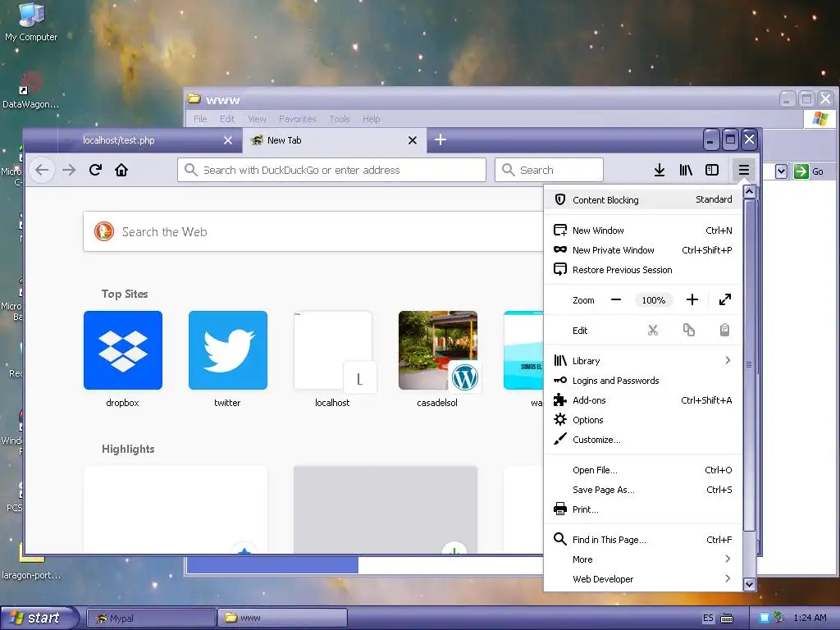Screen dimensions: 840x630
Task: Close the hamburger menu button
Action: [x=743, y=171]
